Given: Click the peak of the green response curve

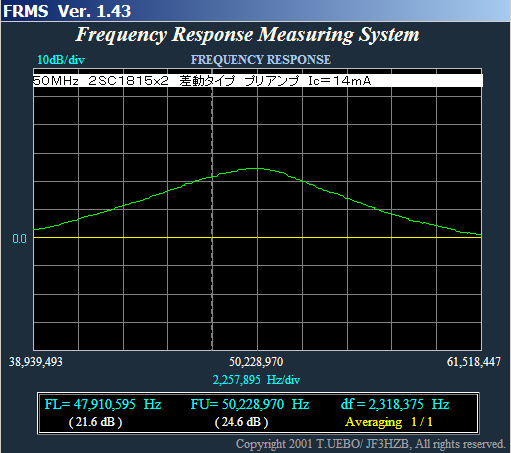Looking at the screenshot, I should [254, 168].
